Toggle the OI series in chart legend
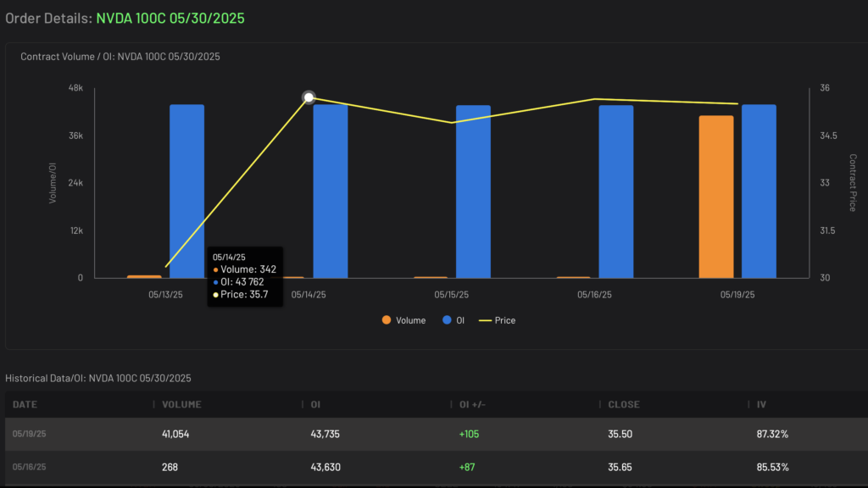 click(453, 320)
